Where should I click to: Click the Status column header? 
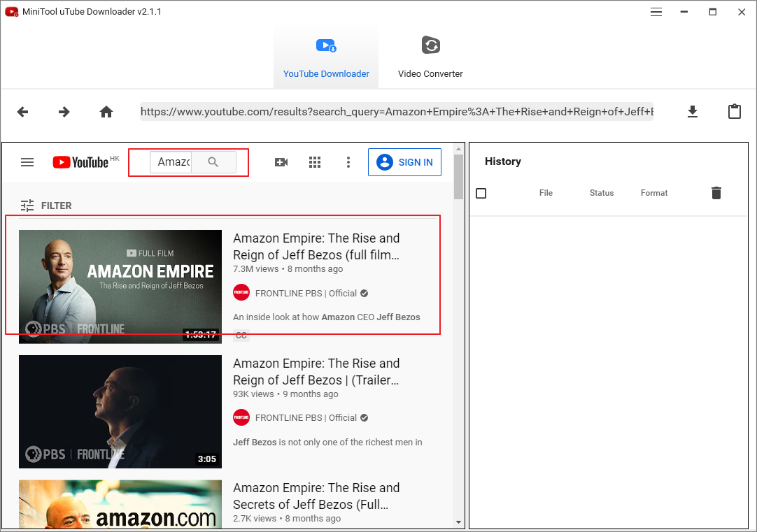point(602,193)
